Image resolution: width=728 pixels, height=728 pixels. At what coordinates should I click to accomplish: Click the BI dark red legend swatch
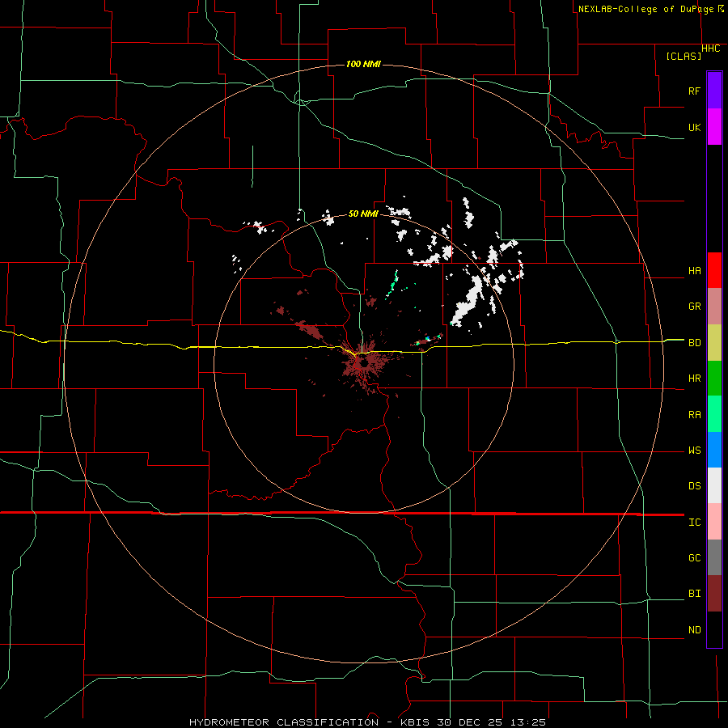click(714, 594)
